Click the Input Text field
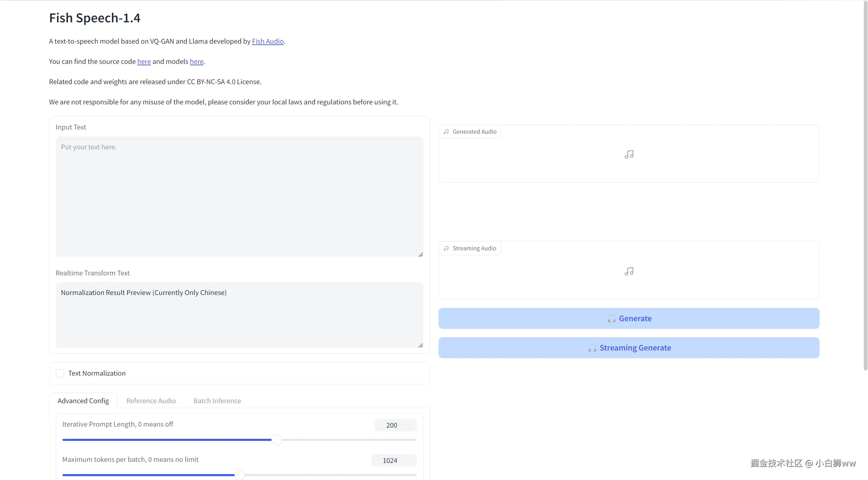This screenshot has height=480, width=868. click(239, 197)
